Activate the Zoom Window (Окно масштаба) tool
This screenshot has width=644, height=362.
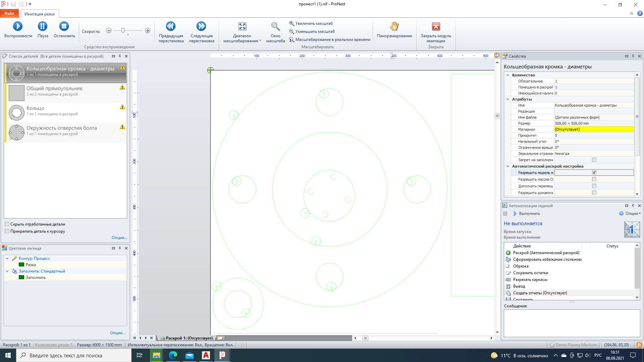coord(275,26)
